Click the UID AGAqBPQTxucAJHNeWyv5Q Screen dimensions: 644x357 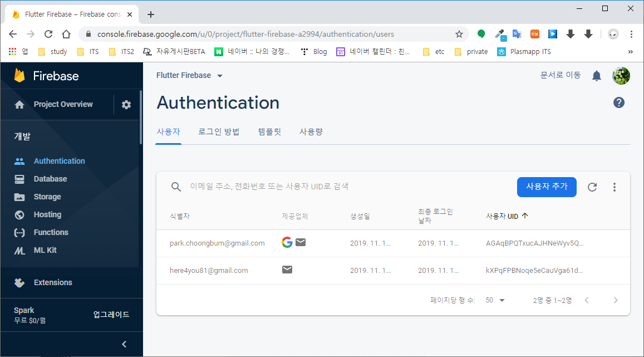[534, 243]
